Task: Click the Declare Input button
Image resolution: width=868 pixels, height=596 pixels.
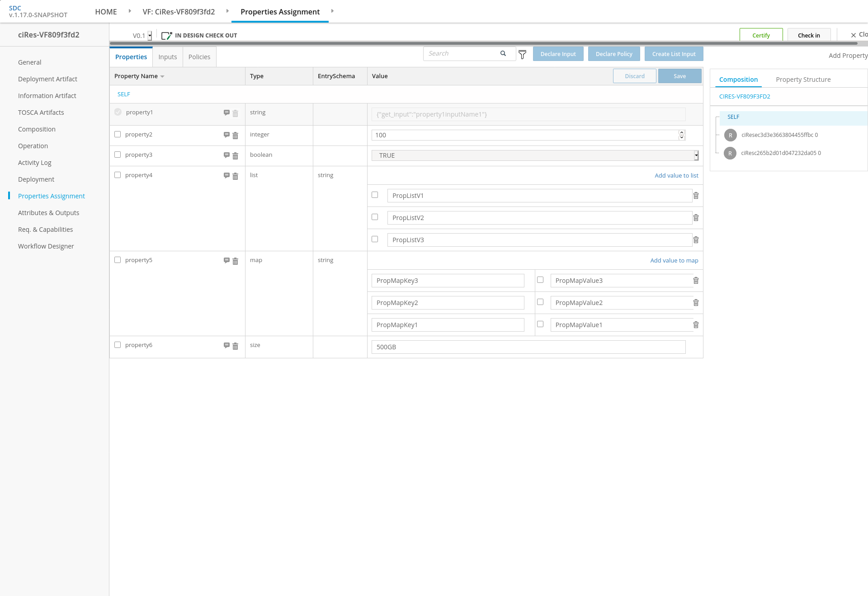Action: (558, 54)
